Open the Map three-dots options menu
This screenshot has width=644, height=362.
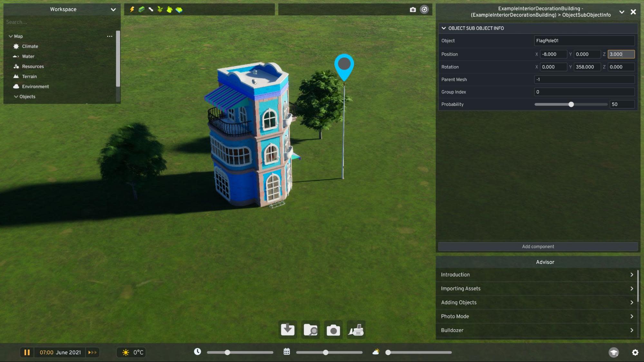pyautogui.click(x=110, y=36)
